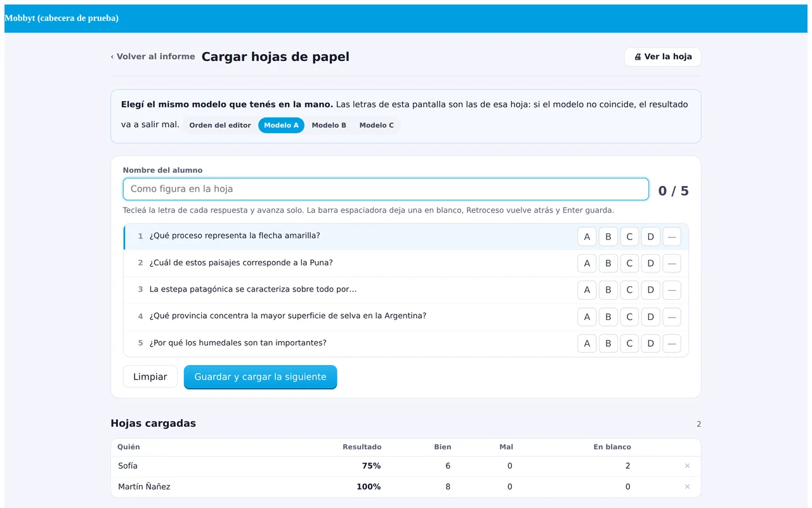Select the Orden del editor model option
This screenshot has width=812, height=508.
tap(220, 125)
